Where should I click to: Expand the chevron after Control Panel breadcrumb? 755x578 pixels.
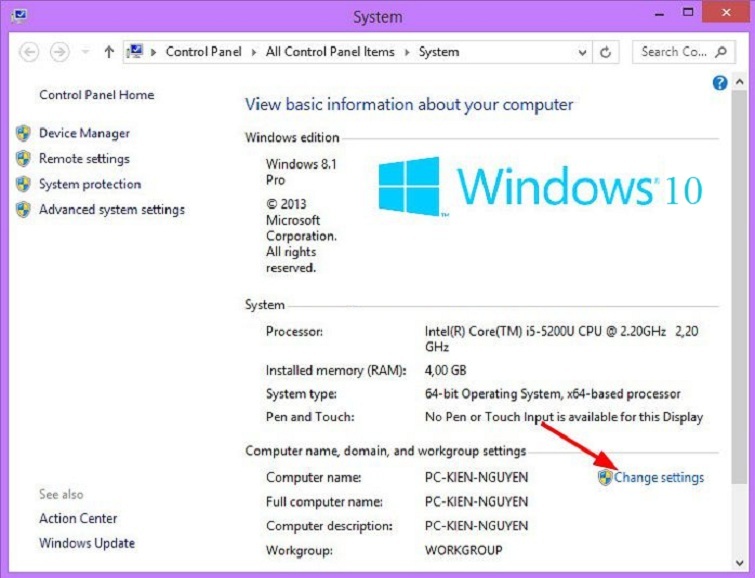click(x=255, y=51)
